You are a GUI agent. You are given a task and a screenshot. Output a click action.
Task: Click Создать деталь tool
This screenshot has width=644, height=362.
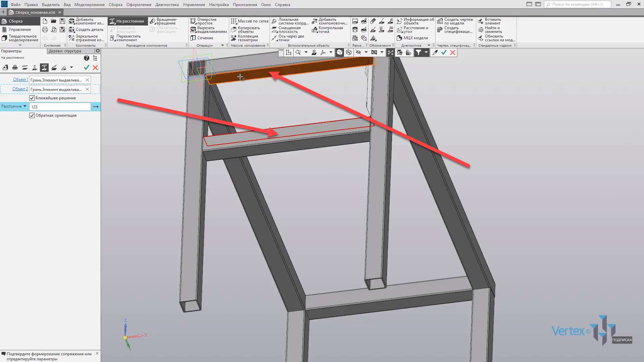point(86,30)
